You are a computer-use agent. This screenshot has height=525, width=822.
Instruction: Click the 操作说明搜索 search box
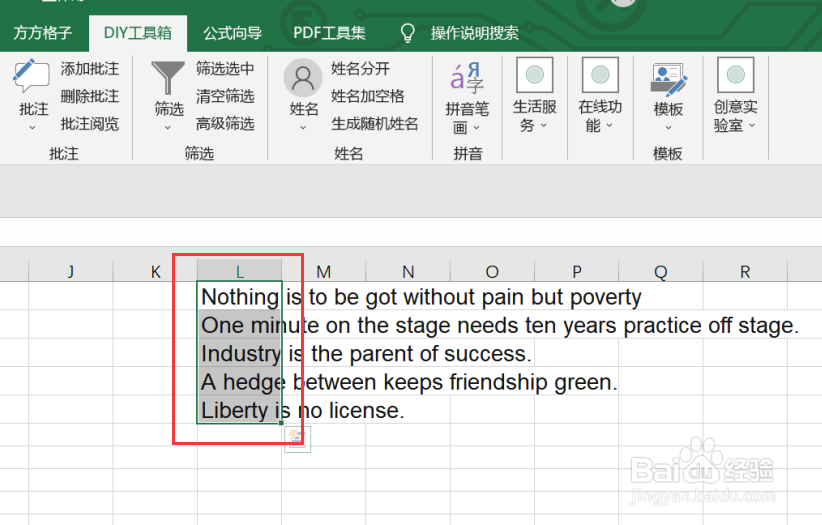point(474,33)
